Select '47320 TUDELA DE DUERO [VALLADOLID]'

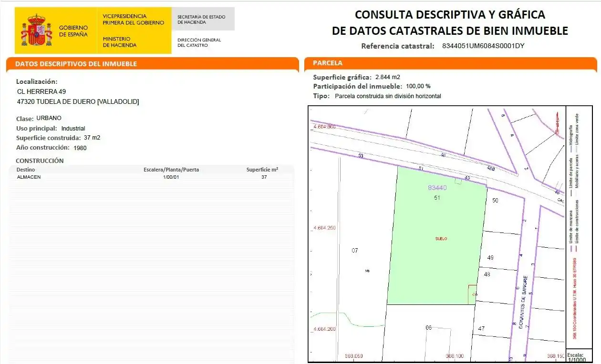pos(78,101)
